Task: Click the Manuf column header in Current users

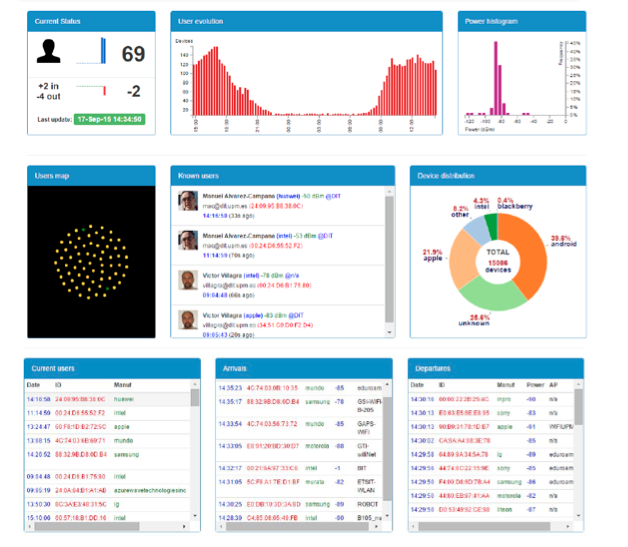Action: pos(124,384)
